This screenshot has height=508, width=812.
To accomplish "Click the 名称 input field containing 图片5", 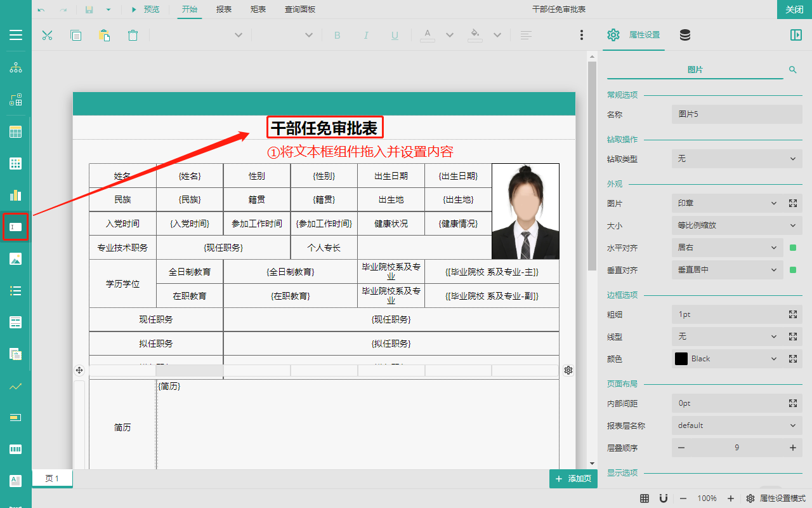I will (x=737, y=114).
